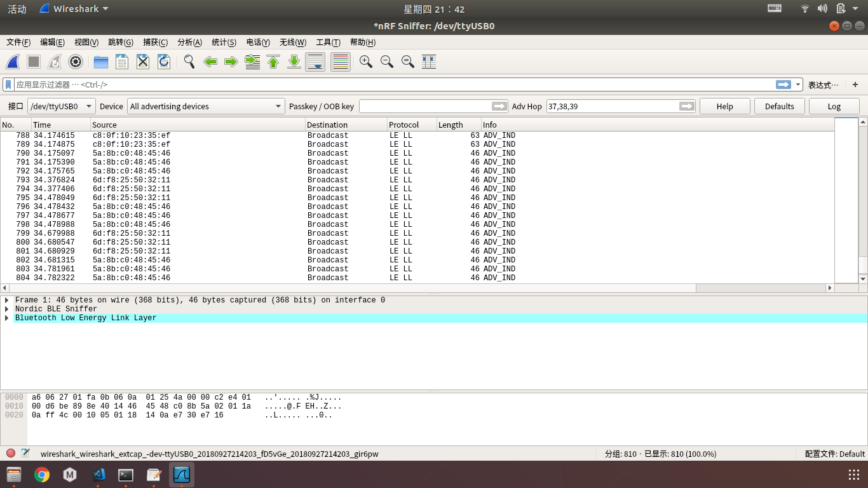Screen dimensions: 868x488
Task: Expand the Nordic BLE Sniffer node
Action: point(7,309)
